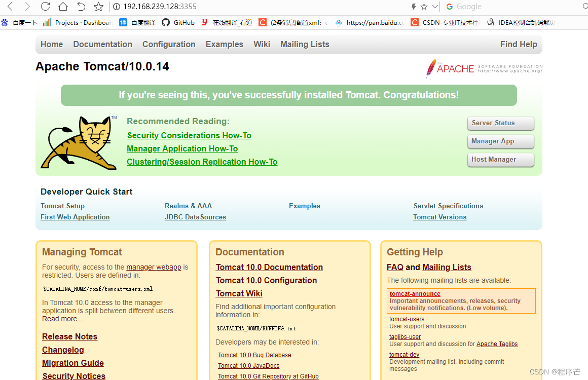The image size is (588, 380).
Task: Open the Tomcat Versions link
Action: point(440,217)
